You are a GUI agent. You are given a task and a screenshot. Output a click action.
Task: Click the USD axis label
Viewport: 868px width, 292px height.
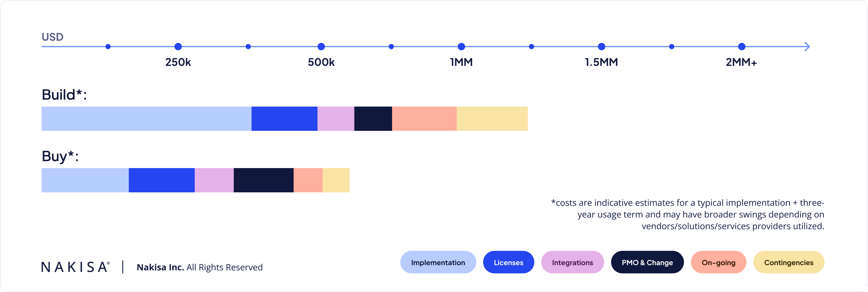click(x=53, y=37)
